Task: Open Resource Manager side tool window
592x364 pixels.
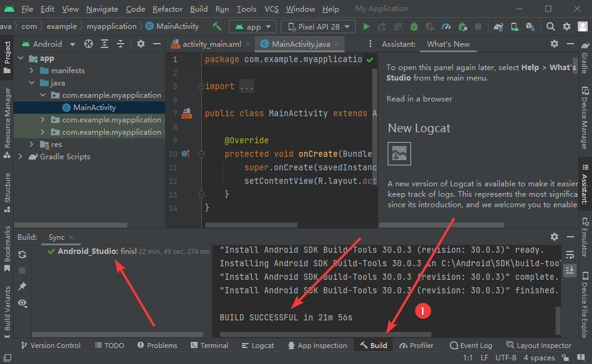Action: (7, 122)
